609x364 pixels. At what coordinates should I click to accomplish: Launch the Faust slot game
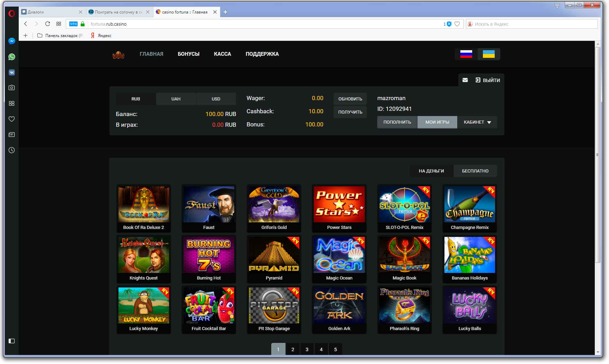209,208
